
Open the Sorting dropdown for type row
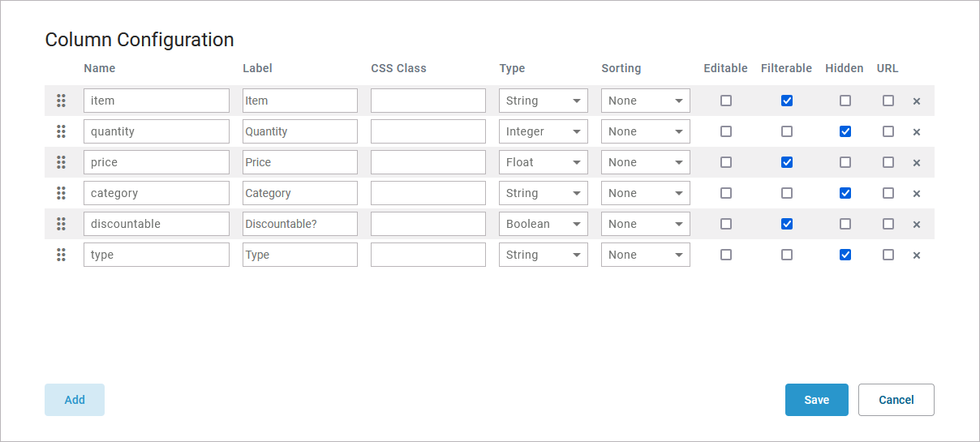645,255
